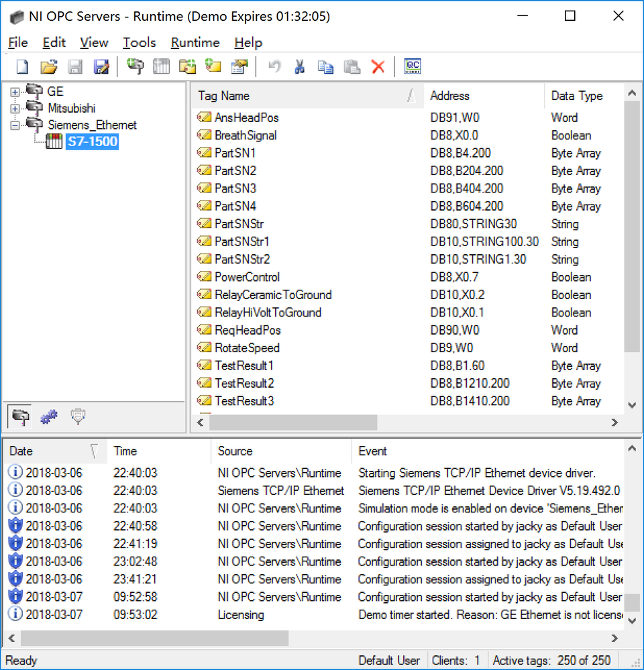The width and height of the screenshot is (644, 670).
Task: Select the Sort events by Event column header
Action: pyautogui.click(x=488, y=451)
